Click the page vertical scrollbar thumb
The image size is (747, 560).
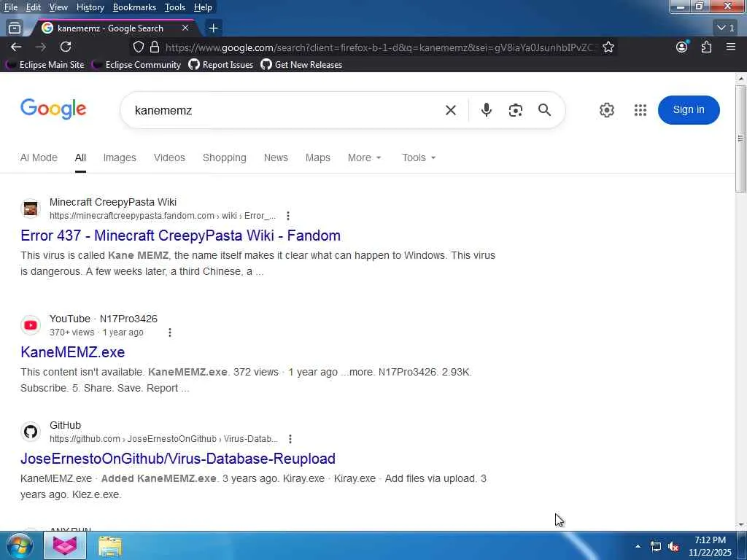point(740,138)
